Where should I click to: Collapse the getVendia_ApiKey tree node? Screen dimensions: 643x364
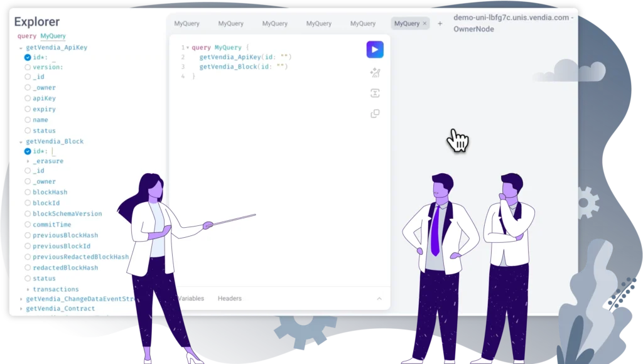21,48
